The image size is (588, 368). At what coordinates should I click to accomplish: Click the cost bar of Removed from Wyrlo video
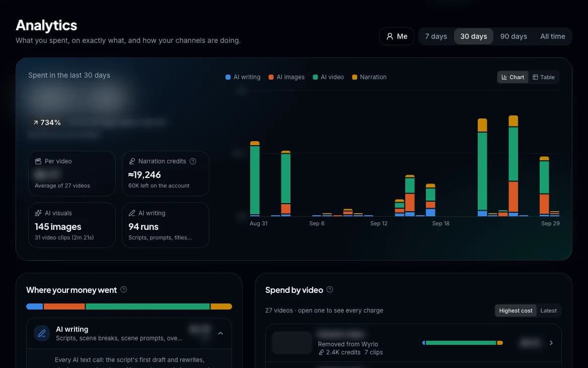[x=462, y=343]
